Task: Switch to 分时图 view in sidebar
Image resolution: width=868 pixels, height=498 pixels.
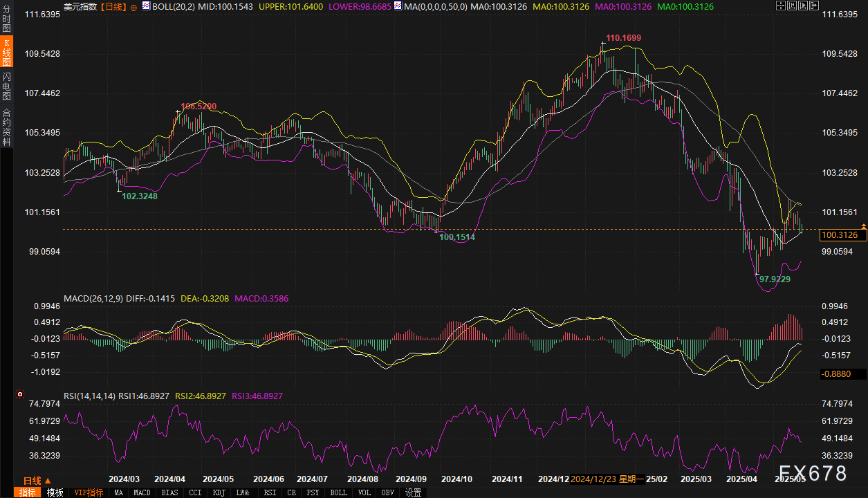Action: (6, 21)
